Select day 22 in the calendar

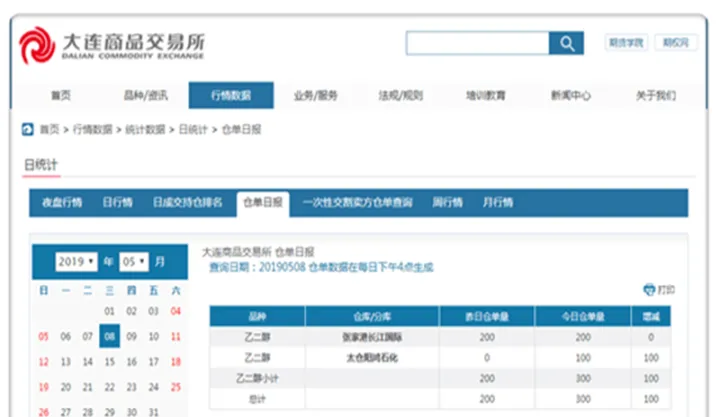point(110,387)
